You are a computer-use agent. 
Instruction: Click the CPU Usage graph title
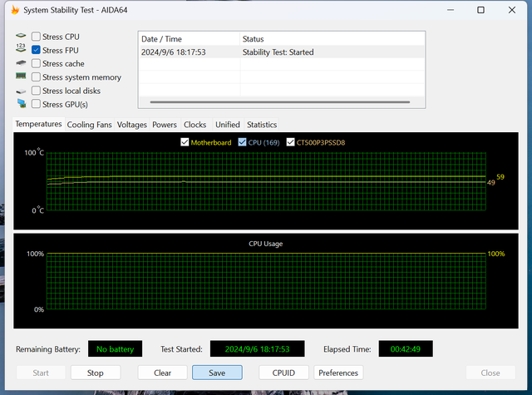click(x=266, y=244)
